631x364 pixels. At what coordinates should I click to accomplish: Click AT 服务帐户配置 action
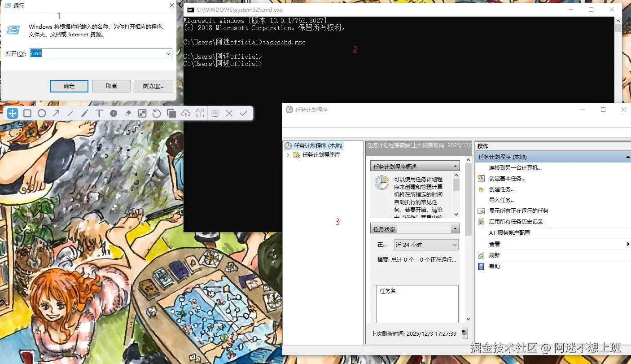point(510,232)
